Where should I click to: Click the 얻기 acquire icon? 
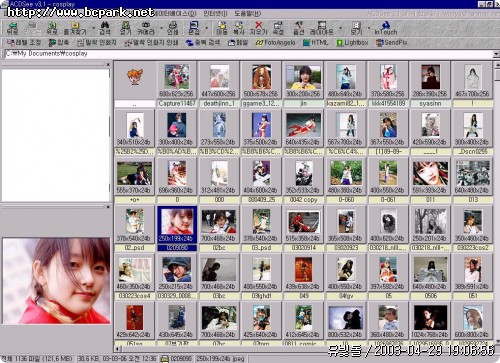126,28
